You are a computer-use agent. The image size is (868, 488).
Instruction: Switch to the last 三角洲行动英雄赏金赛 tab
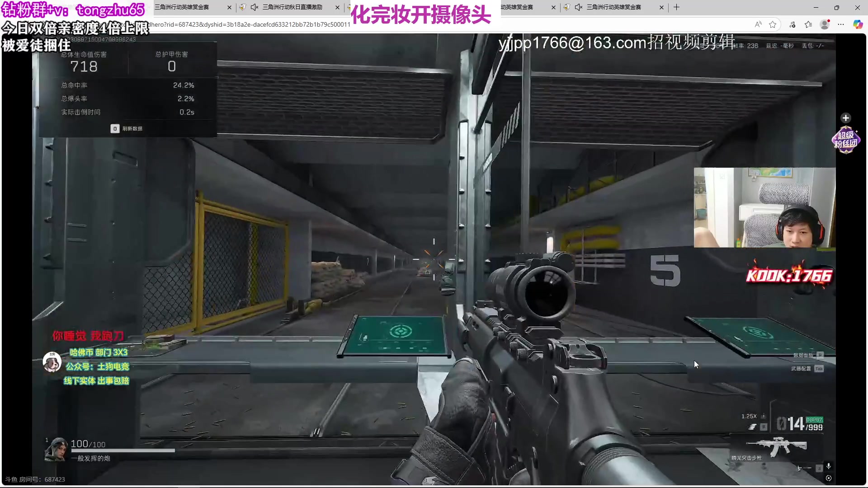point(614,7)
